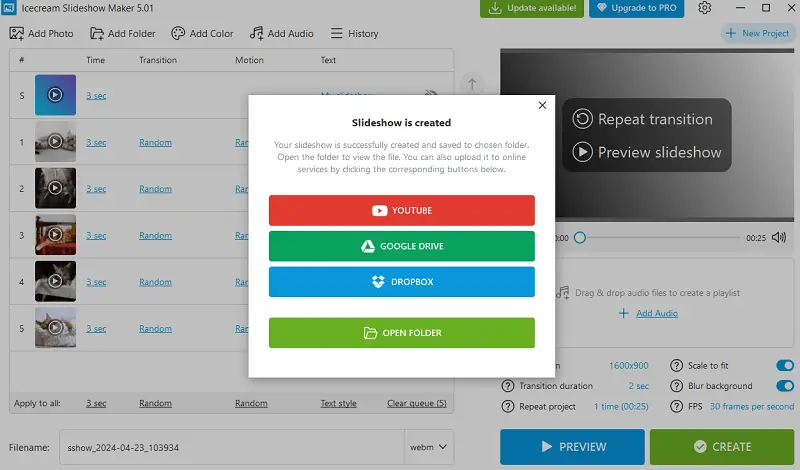Screen dimensions: 800x470
Task: Open the output folder
Action: 402,333
